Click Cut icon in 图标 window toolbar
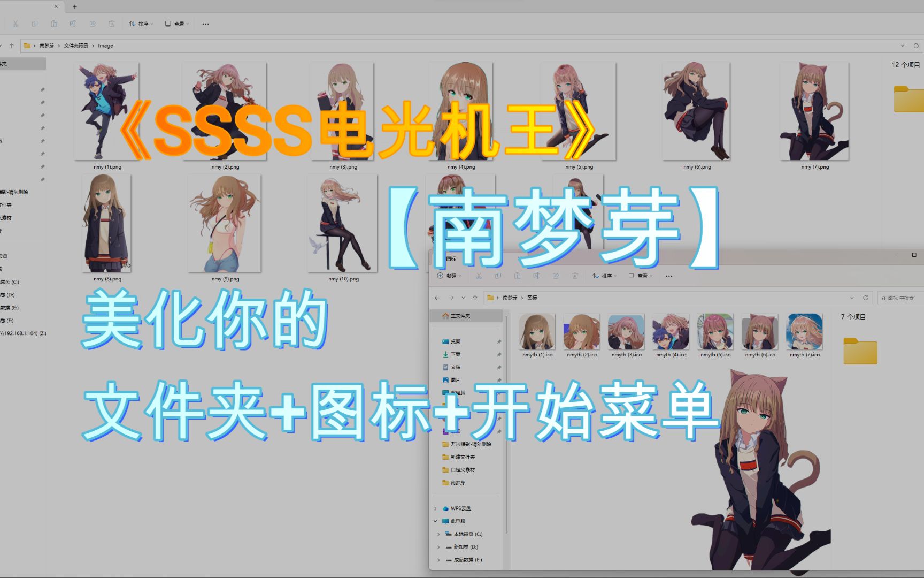 tap(479, 276)
